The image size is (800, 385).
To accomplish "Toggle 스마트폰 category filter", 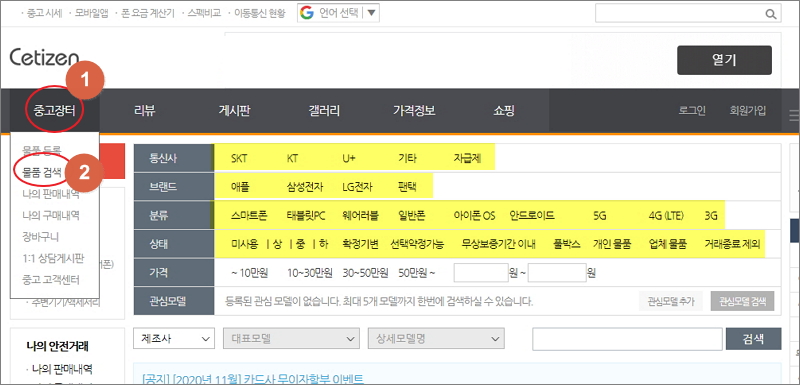I will [x=248, y=215].
